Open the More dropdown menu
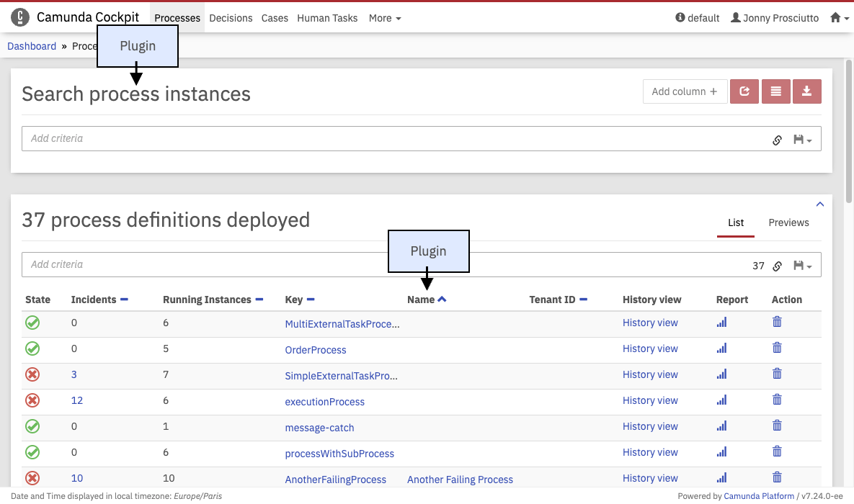 pyautogui.click(x=385, y=18)
